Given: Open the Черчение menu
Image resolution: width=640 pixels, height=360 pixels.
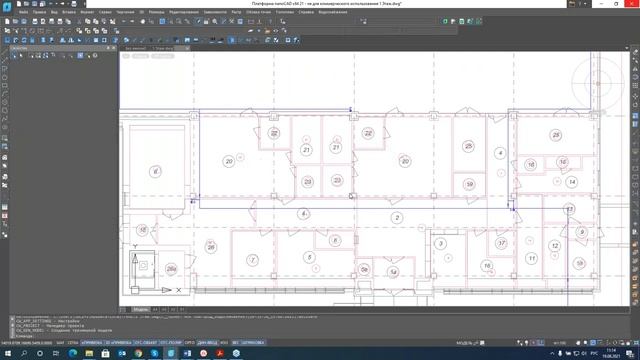Looking at the screenshot, I should point(125,12).
